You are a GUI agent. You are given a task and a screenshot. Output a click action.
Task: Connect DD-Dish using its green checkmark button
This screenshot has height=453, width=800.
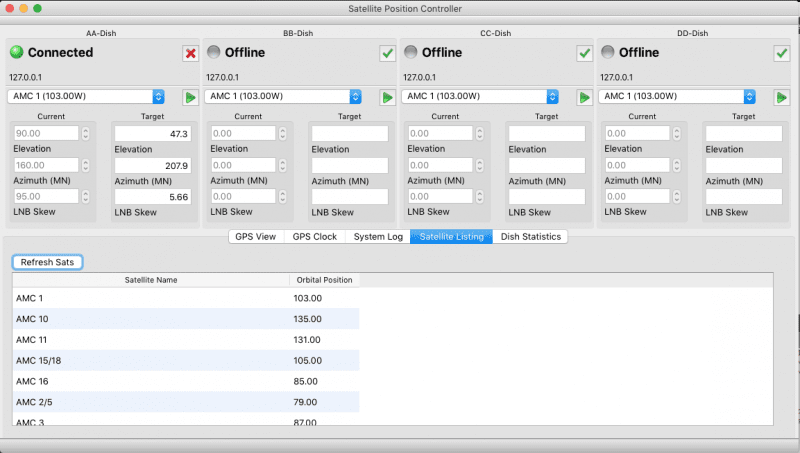782,53
